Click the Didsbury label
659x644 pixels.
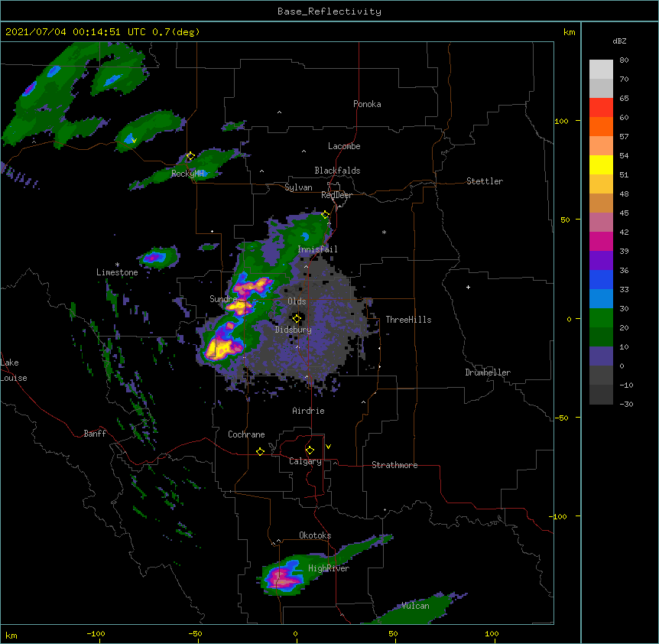[x=294, y=330]
